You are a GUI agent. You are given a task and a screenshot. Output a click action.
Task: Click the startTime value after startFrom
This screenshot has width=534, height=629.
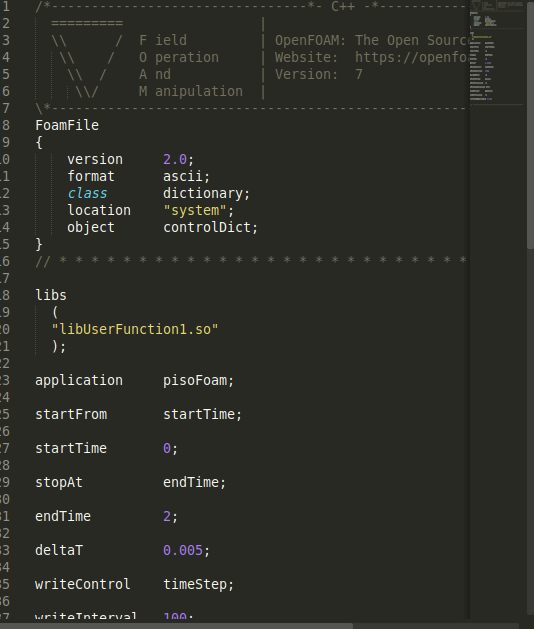pos(199,414)
